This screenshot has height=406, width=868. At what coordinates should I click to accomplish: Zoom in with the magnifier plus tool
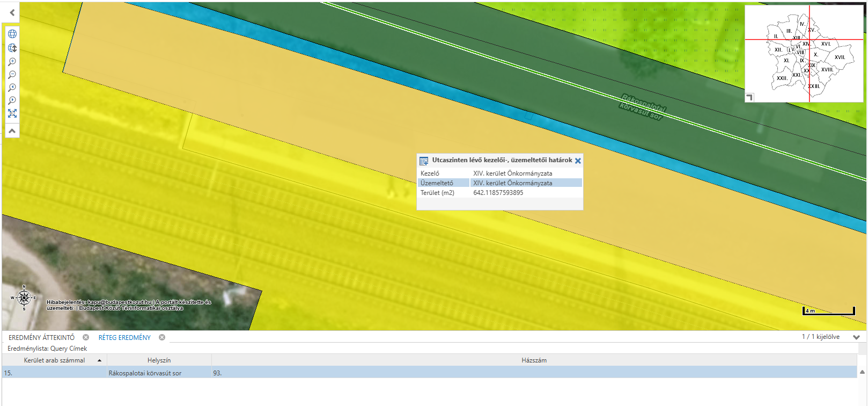(12, 62)
